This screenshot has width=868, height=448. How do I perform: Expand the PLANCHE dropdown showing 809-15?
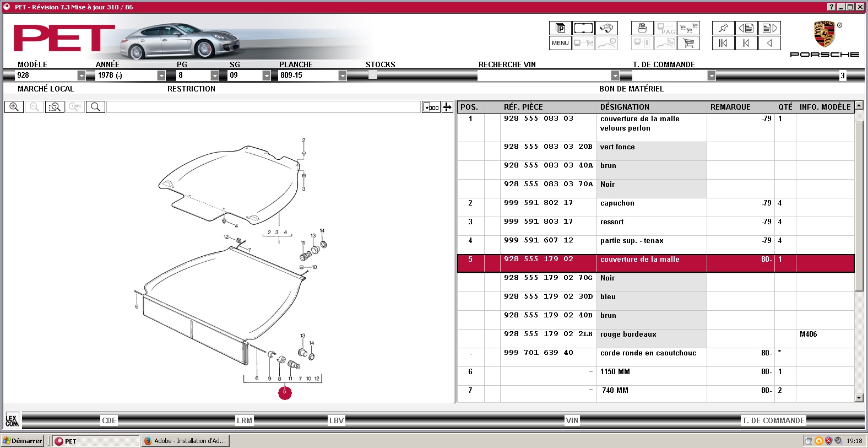[343, 75]
